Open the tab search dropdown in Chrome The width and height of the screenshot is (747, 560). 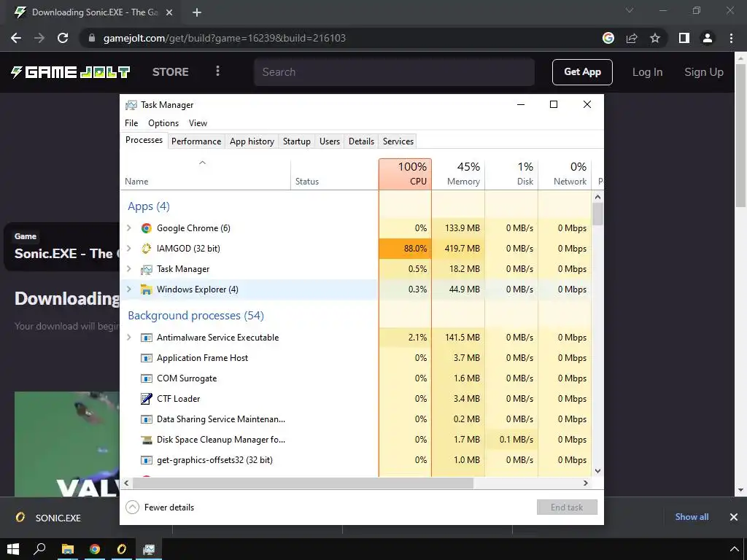[630, 10]
